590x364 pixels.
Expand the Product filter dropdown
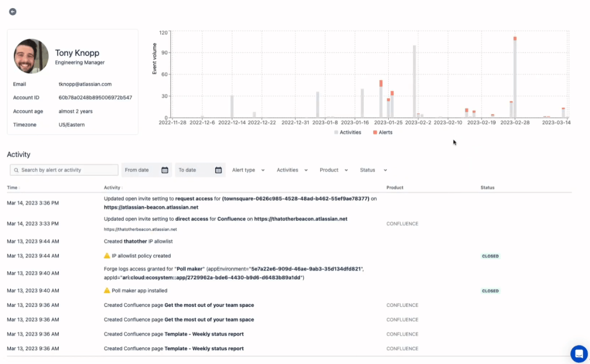(333, 170)
